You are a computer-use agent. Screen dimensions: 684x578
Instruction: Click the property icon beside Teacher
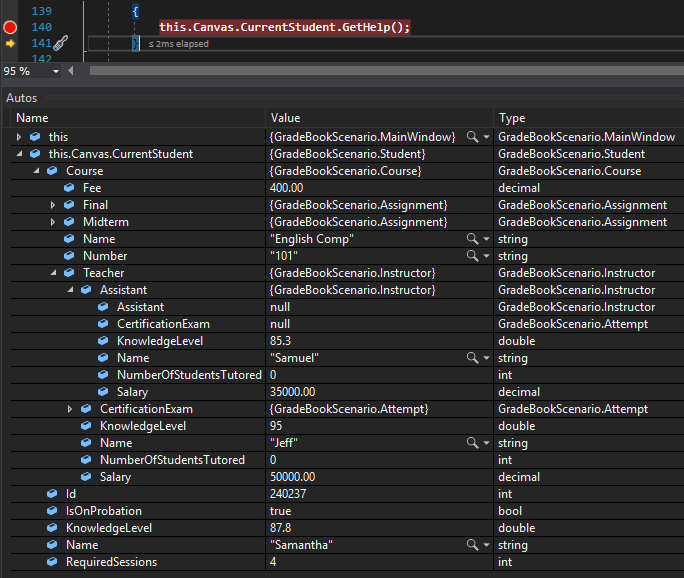tap(69, 273)
